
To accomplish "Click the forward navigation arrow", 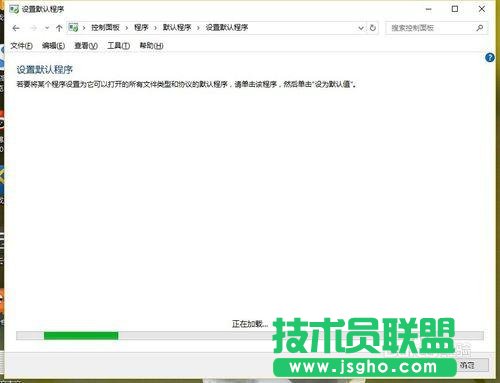I will (x=34, y=28).
